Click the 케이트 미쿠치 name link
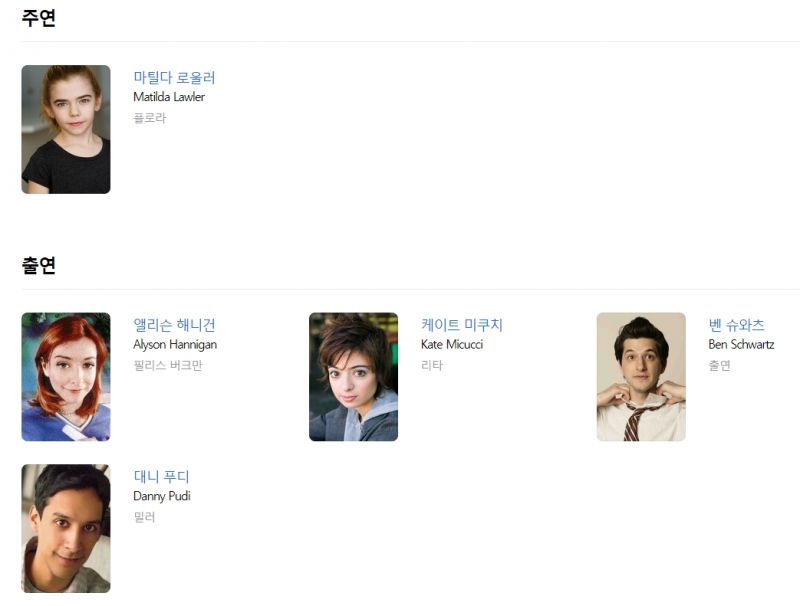 (462, 325)
